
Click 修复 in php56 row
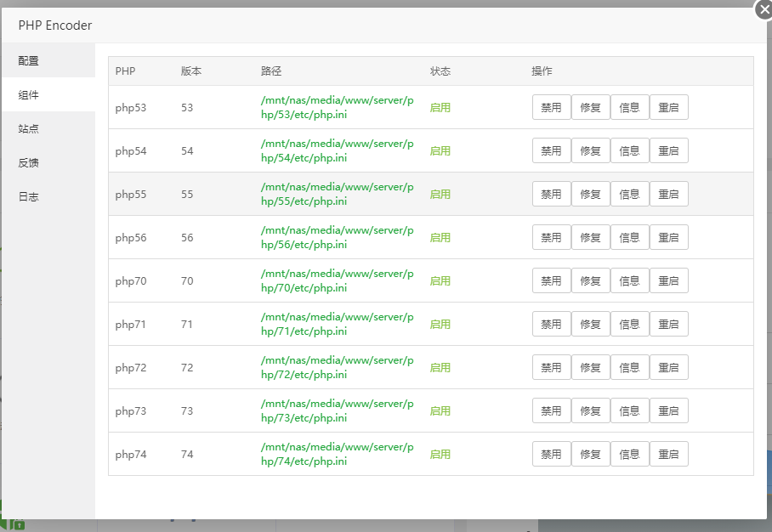click(590, 237)
